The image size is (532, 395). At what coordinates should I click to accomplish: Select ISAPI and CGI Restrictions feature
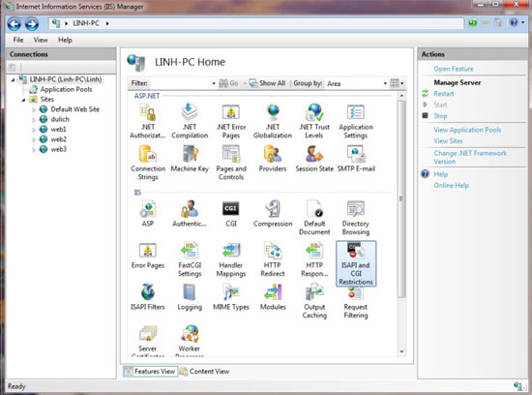click(356, 263)
